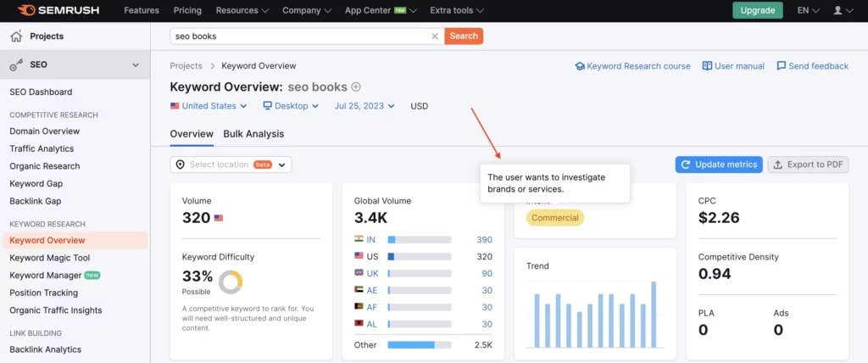Click the tallest Trend chart bar
Screen dimensions: 868x363
(654, 314)
